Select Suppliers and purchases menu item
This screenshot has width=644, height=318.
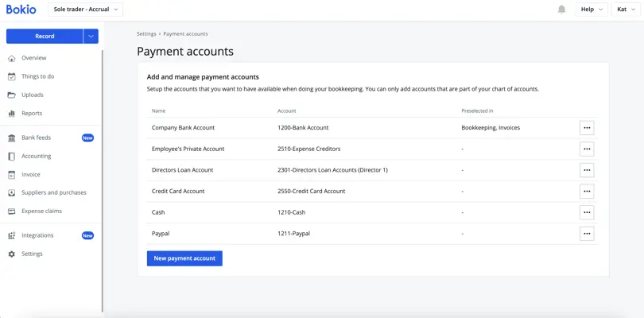click(54, 192)
